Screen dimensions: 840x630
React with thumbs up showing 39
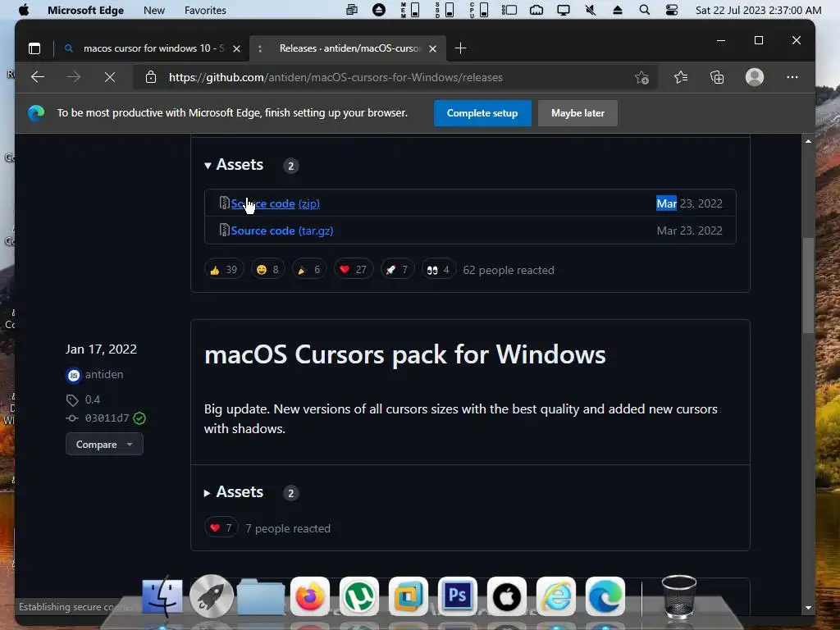[224, 269]
